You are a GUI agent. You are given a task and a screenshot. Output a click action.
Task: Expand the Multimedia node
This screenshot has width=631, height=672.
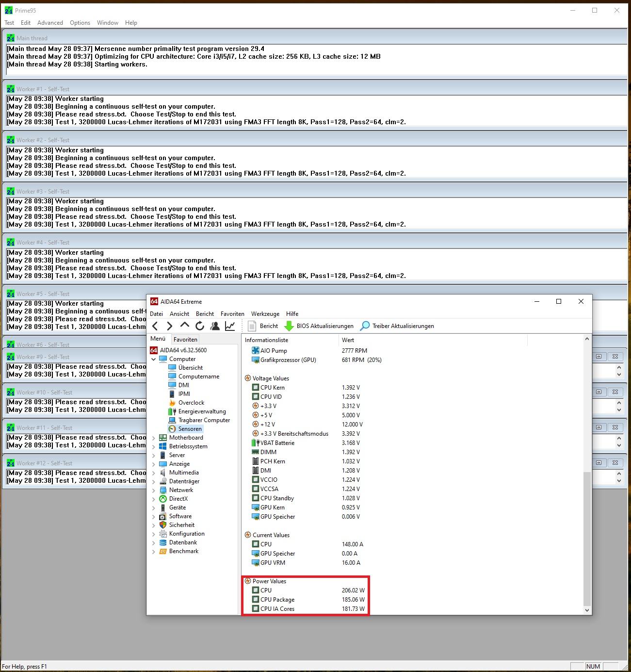point(154,473)
